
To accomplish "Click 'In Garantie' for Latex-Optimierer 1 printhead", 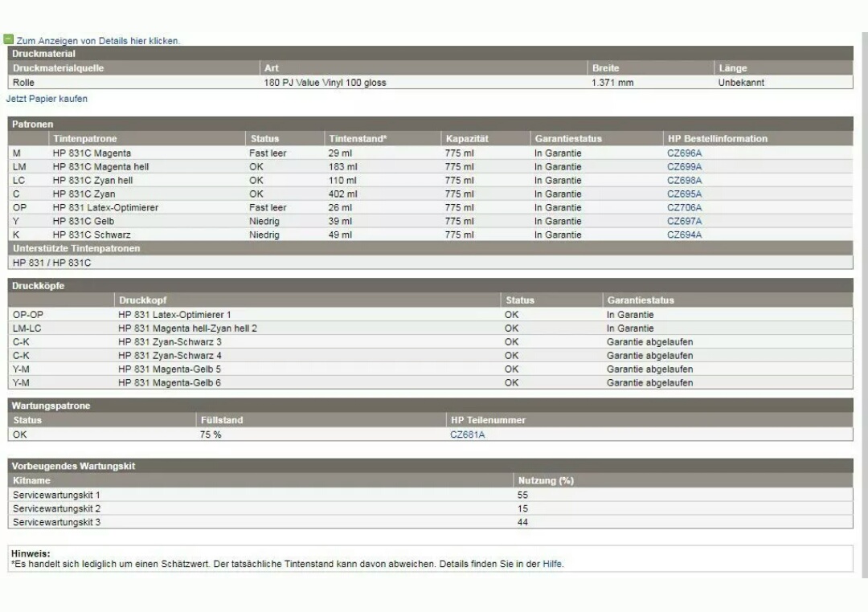I will coord(630,315).
